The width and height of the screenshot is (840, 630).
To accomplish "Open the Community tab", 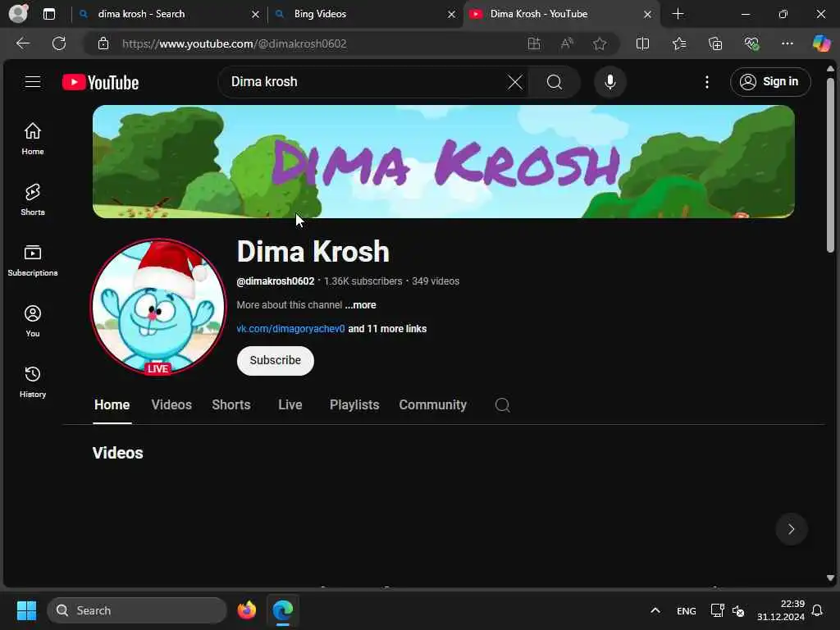I will click(432, 405).
